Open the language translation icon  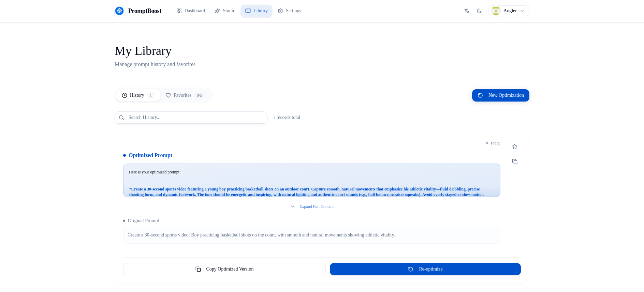tap(467, 11)
